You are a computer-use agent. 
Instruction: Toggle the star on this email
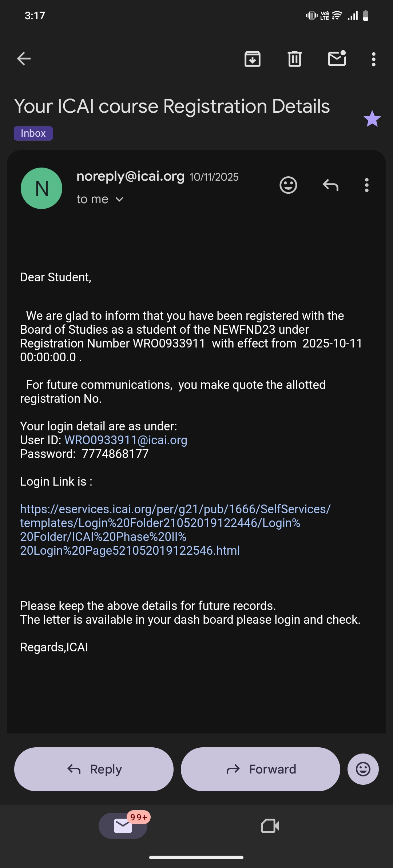click(372, 119)
